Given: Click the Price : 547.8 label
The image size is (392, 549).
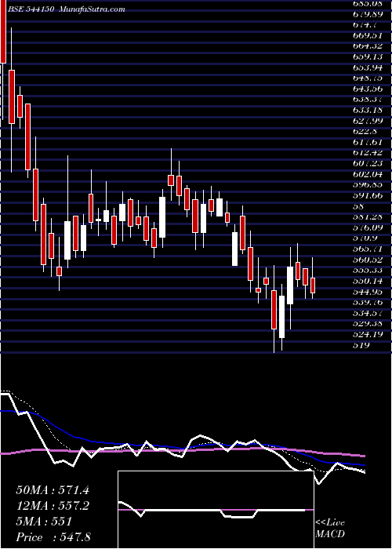Looking at the screenshot, I should (53, 537).
